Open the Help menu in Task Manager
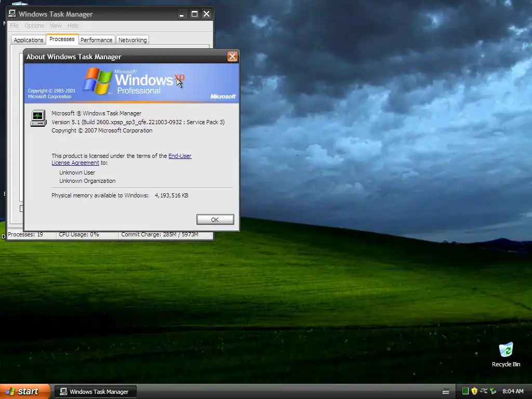532x399 pixels. pyautogui.click(x=73, y=25)
